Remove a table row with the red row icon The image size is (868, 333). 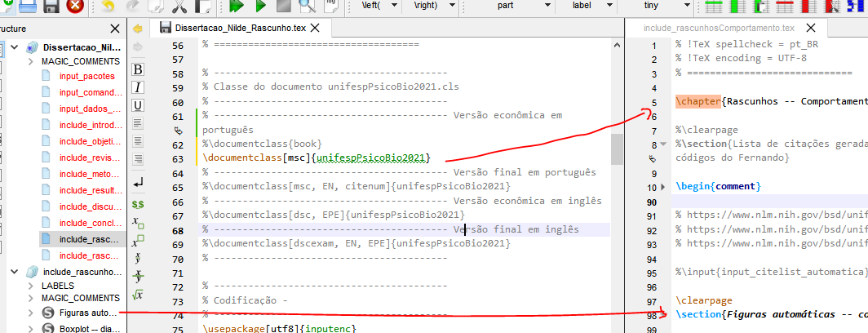784,6
